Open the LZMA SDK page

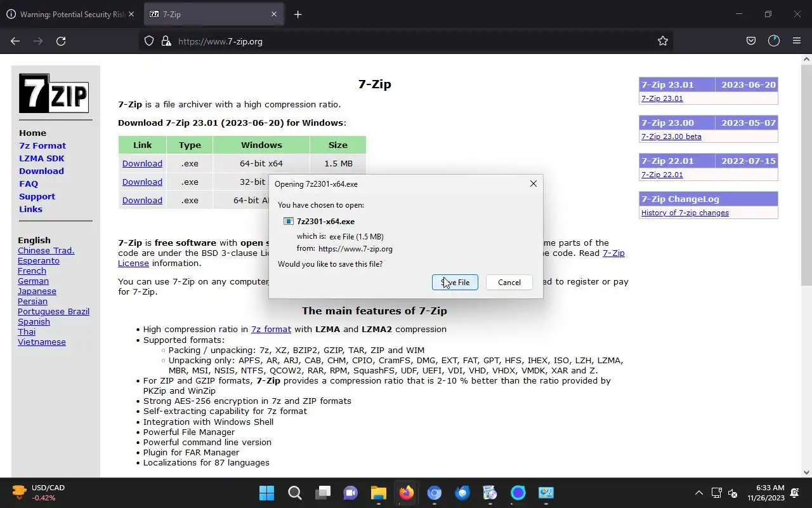tap(42, 158)
